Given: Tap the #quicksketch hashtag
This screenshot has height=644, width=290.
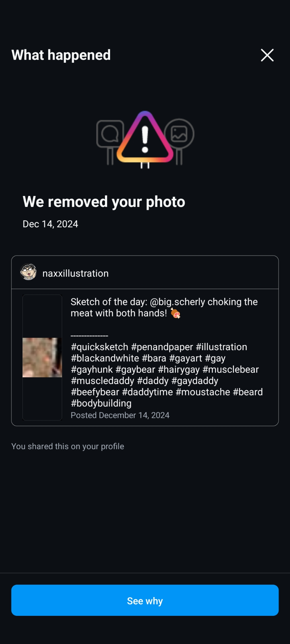Looking at the screenshot, I should [x=99, y=347].
